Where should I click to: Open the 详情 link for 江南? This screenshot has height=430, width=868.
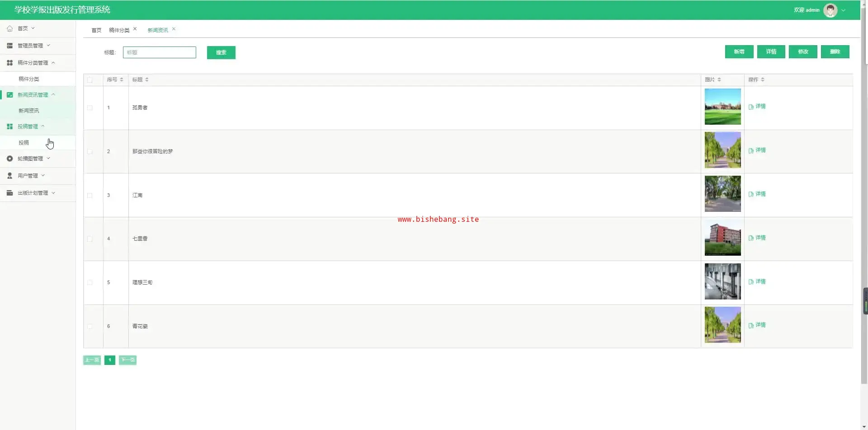pos(757,194)
